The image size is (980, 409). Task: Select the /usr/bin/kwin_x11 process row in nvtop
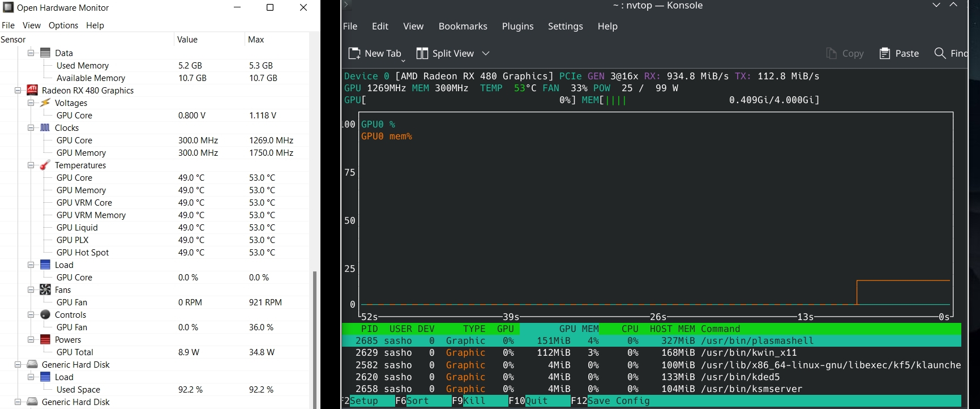coord(652,353)
